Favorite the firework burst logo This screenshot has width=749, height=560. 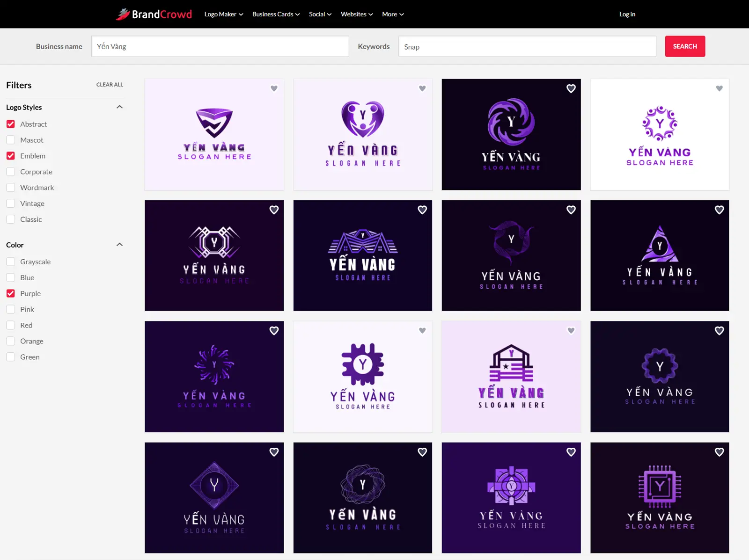(274, 331)
